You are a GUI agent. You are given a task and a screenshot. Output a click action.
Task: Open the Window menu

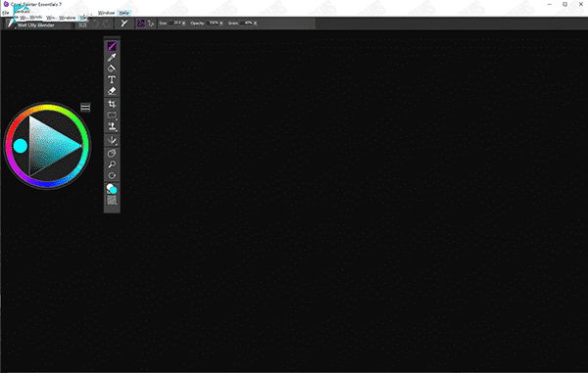(x=106, y=13)
